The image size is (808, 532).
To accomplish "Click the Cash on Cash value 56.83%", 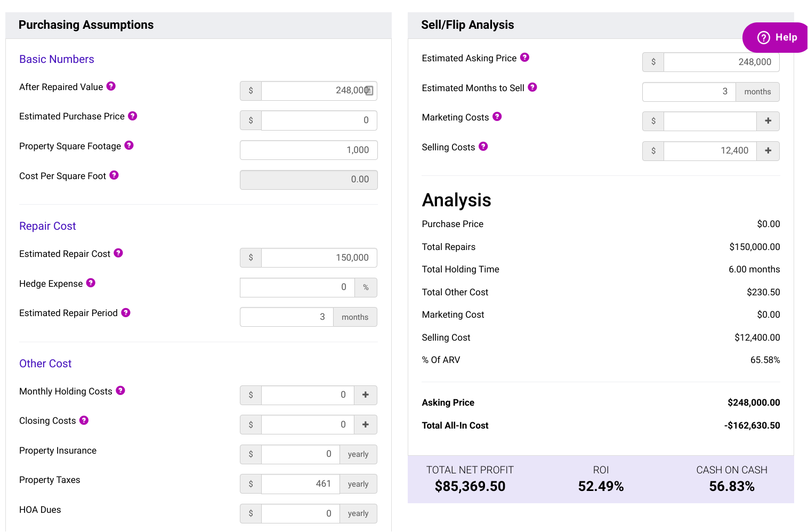I will click(732, 486).
